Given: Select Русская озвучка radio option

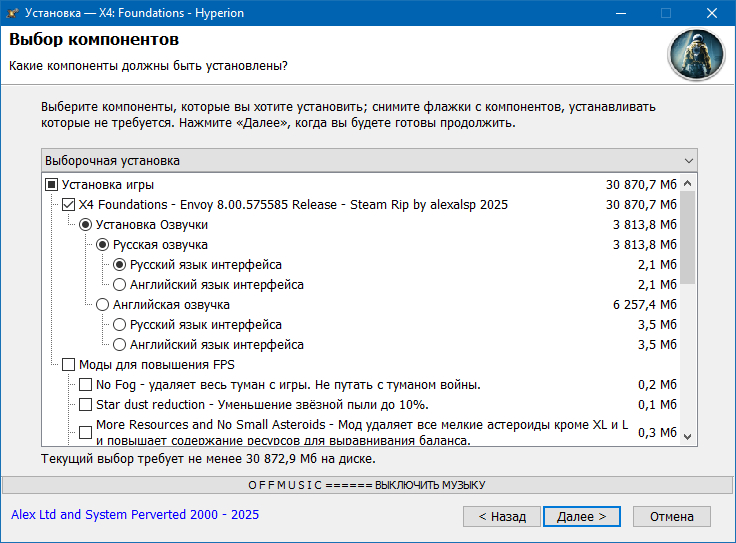Looking at the screenshot, I should [x=102, y=245].
